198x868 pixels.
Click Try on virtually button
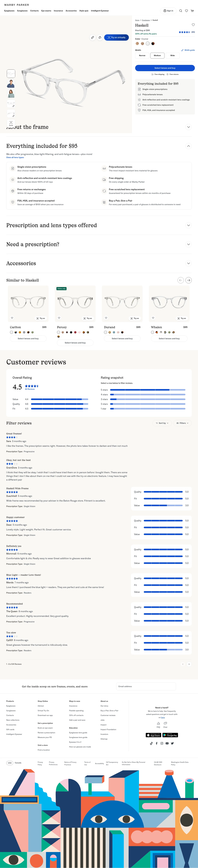[x=117, y=37]
